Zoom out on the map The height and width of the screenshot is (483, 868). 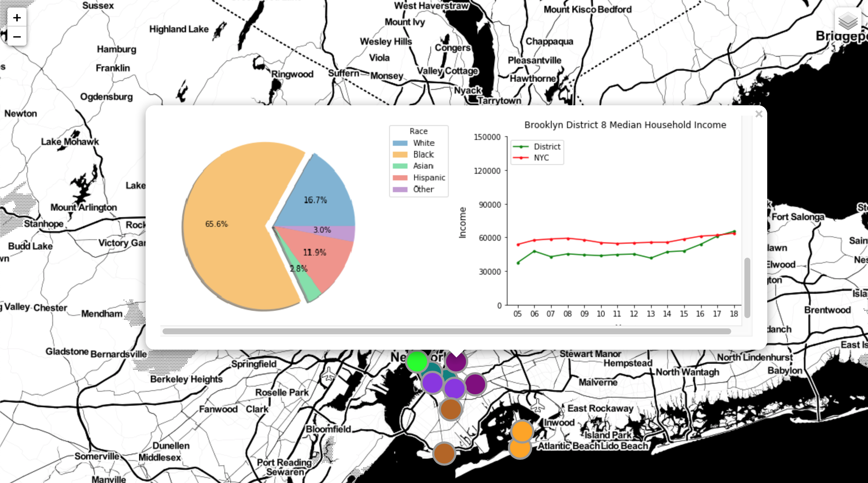[x=17, y=36]
